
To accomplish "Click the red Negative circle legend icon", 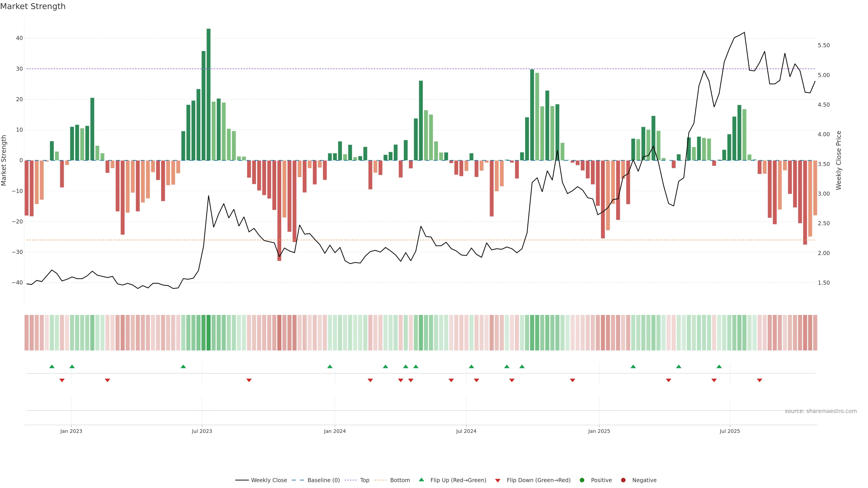I will pyautogui.click(x=623, y=480).
